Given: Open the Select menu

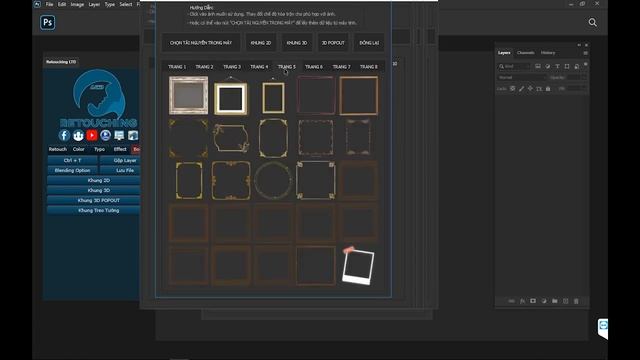Looking at the screenshot, I should tap(126, 4).
